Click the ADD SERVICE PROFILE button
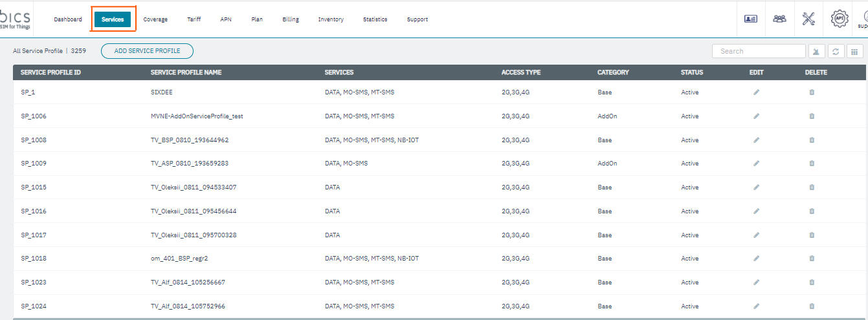The image size is (868, 320). tap(147, 51)
